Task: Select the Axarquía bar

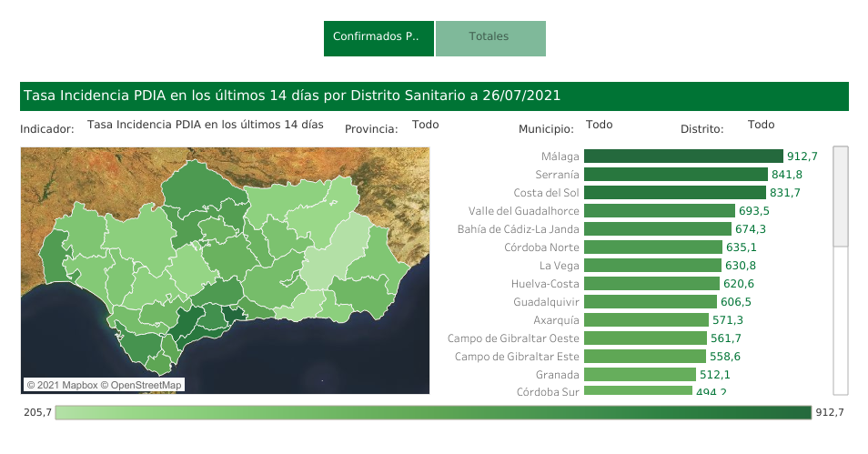Action: 647,320
